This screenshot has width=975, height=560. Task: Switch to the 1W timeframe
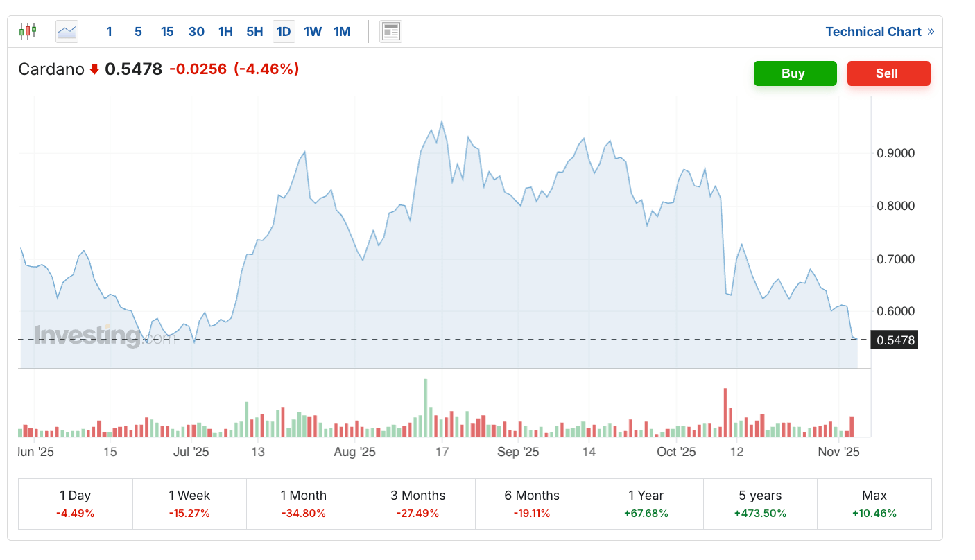click(x=313, y=31)
